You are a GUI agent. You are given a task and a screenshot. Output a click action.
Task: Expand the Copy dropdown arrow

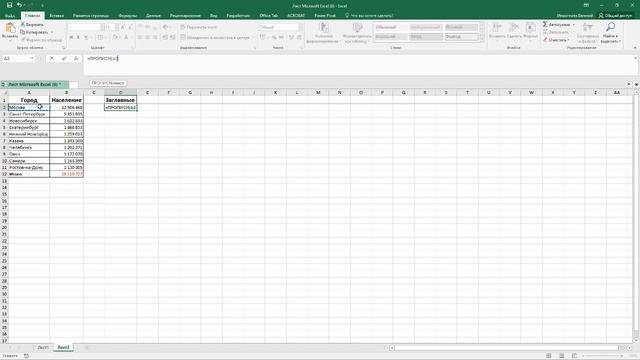(x=52, y=32)
